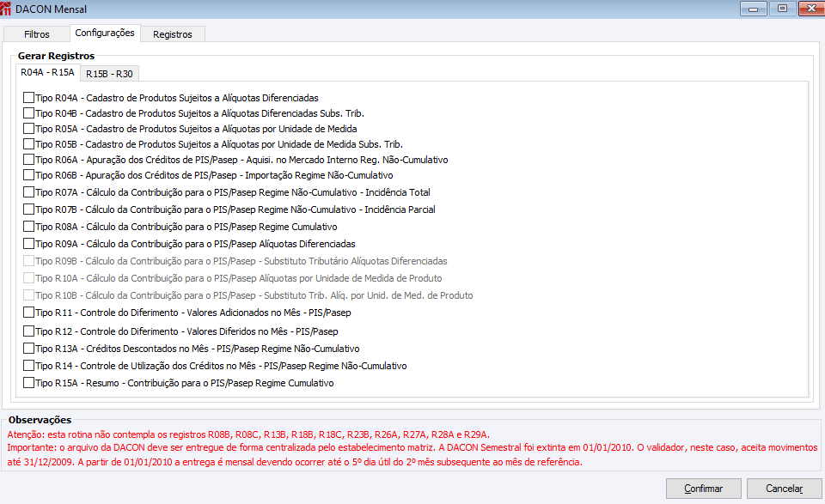The image size is (825, 504).
Task: Tick Tipo R12 Valores Diferidos no Mês
Action: [29, 331]
